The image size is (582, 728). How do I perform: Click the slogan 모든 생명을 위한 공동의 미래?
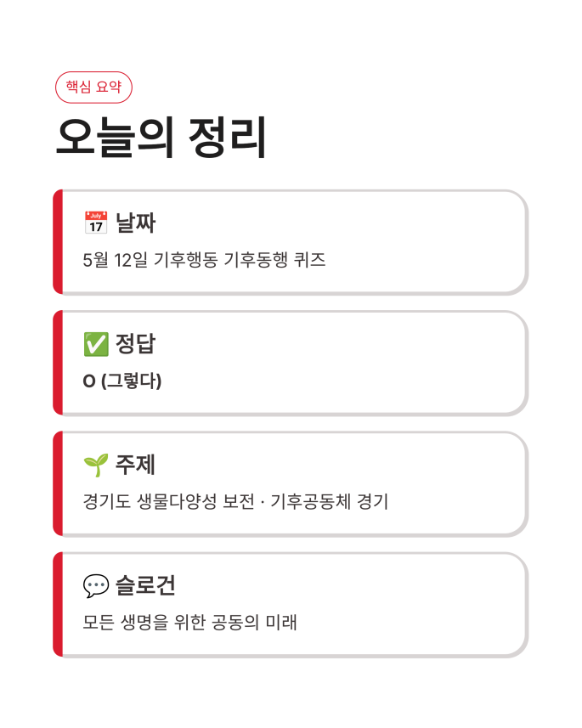tap(189, 622)
